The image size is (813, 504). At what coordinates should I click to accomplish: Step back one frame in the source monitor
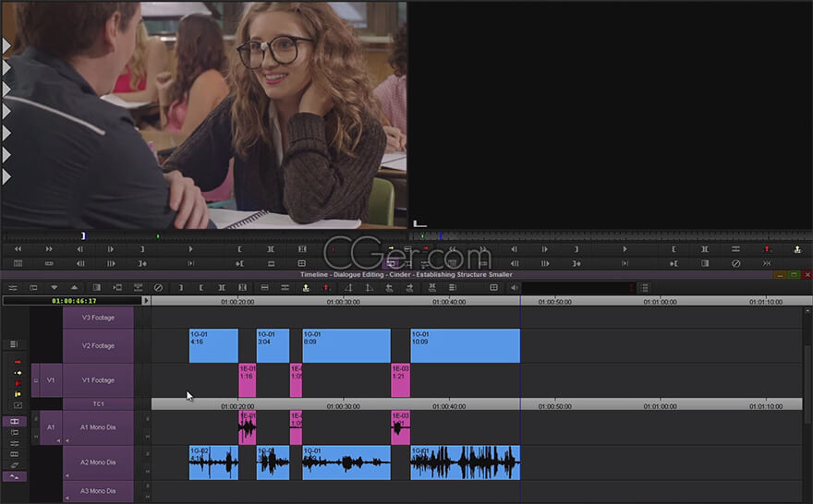[x=79, y=249]
